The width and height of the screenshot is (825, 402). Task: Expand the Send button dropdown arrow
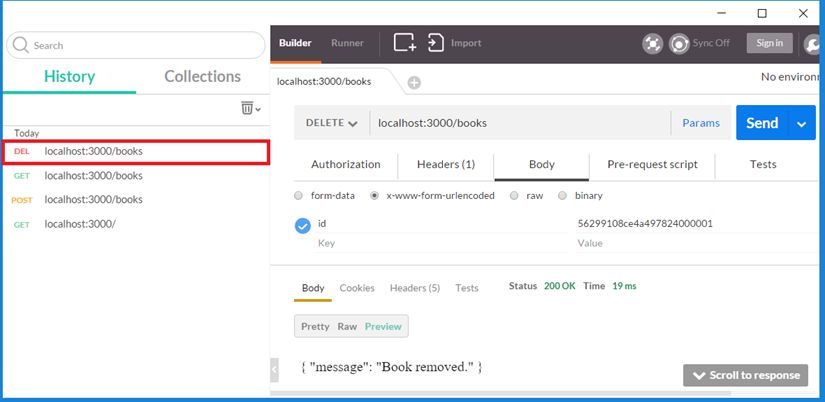pyautogui.click(x=801, y=123)
